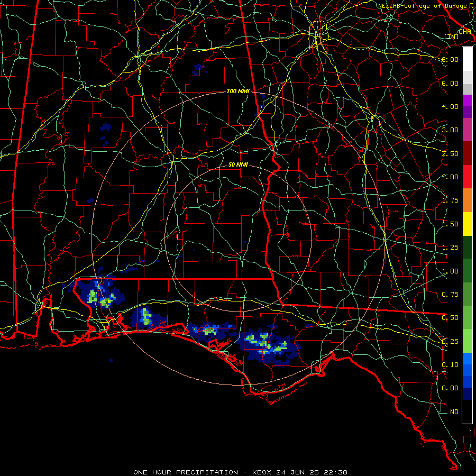The width and height of the screenshot is (476, 476).
Task: Pick the yellow legend swatch
Action: (x=467, y=224)
